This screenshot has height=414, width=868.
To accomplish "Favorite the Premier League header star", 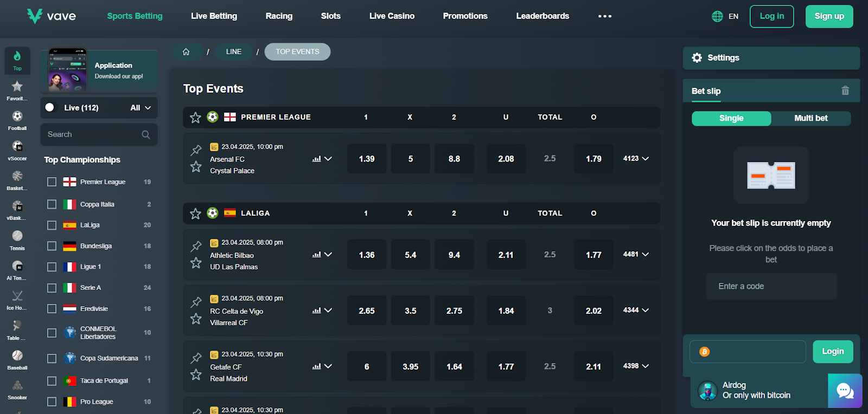I will pyautogui.click(x=195, y=117).
